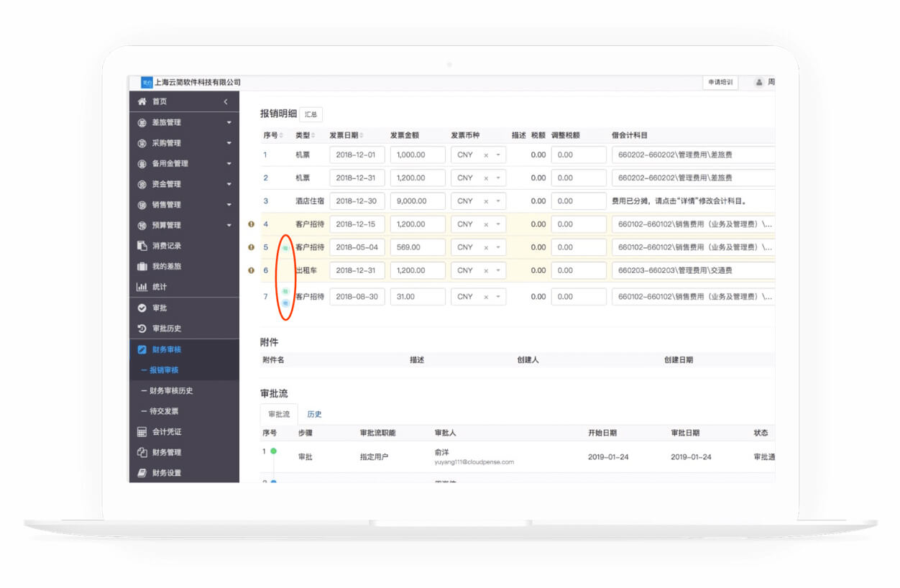Switch to the 历史 tab
This screenshot has width=900, height=588.
pos(314,414)
